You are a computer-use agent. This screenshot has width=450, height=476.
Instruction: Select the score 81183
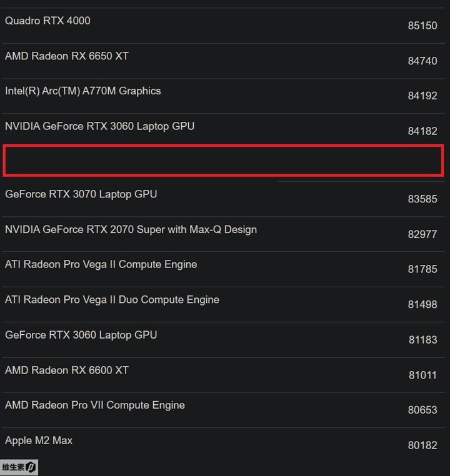(422, 340)
